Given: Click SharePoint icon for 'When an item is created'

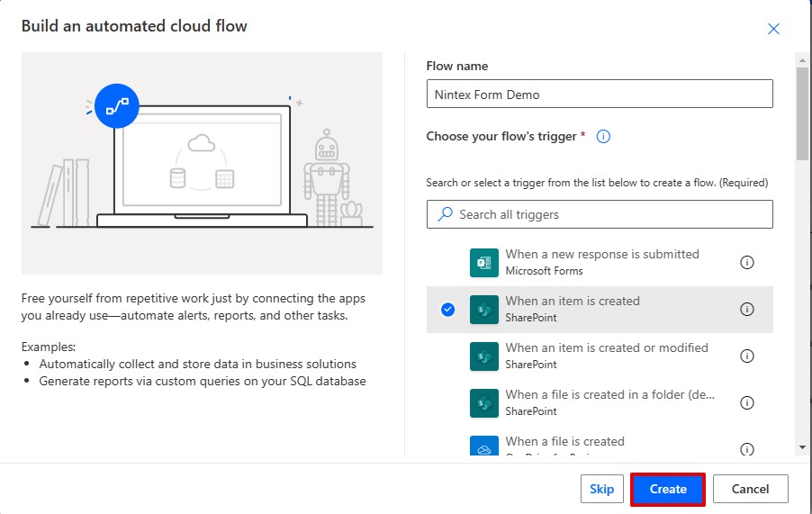Looking at the screenshot, I should [483, 310].
